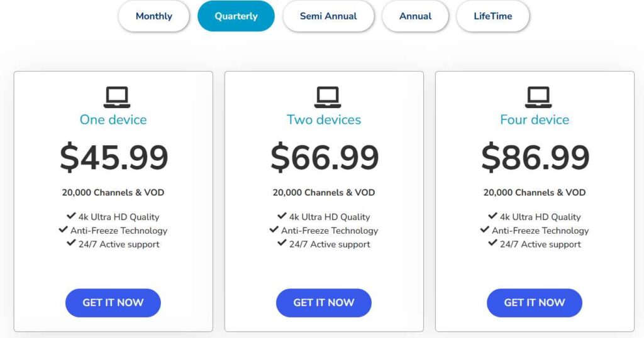Click checkmark beside 24/7 Active support in Four device

492,243
